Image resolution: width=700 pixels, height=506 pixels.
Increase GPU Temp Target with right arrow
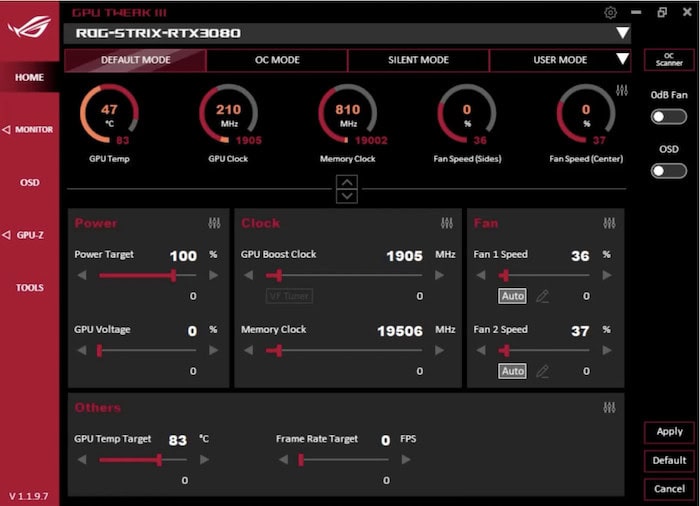204,459
